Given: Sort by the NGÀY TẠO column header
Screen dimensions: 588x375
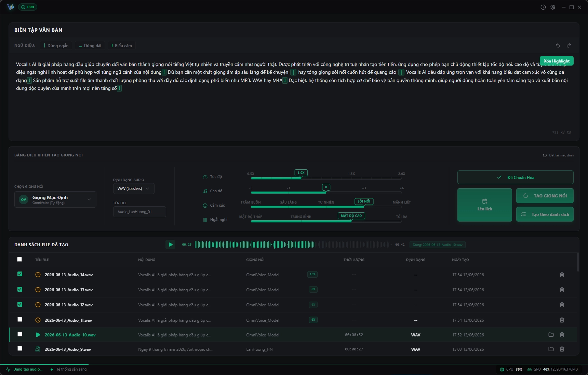Looking at the screenshot, I should 460,260.
